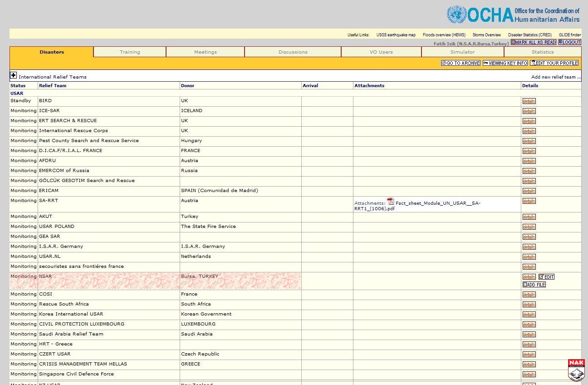
Task: Open the PDF attachment icon for SA-RRT
Action: tap(391, 202)
